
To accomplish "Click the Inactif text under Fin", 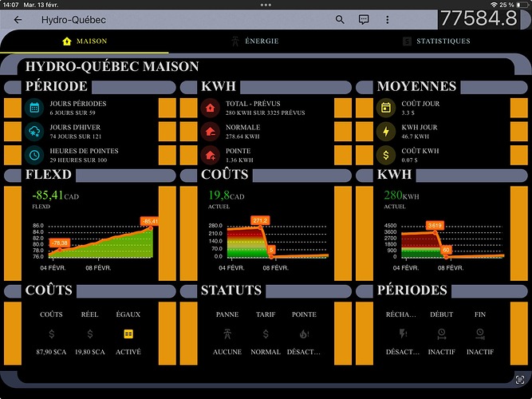I will 479,352.
